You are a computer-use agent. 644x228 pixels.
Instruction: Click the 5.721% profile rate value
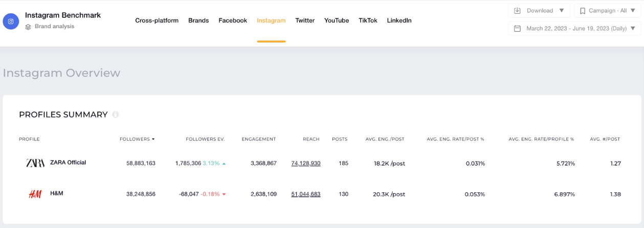(x=565, y=164)
